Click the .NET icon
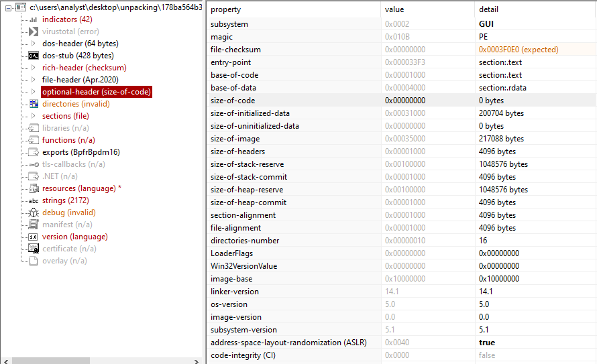 pyautogui.click(x=34, y=176)
